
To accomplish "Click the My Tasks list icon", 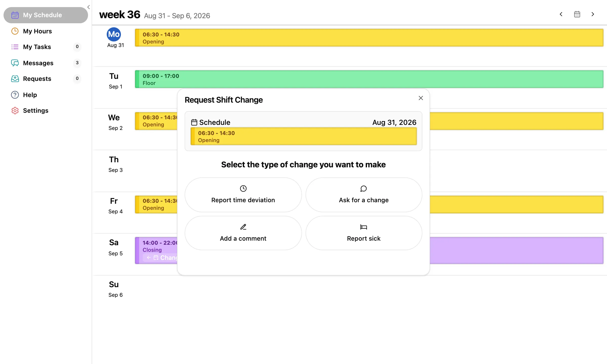I will [15, 47].
